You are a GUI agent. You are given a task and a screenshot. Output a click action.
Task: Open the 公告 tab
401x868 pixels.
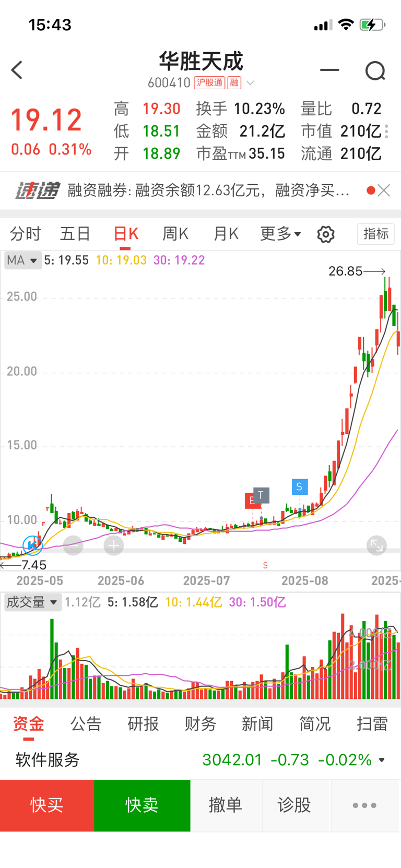point(86,724)
